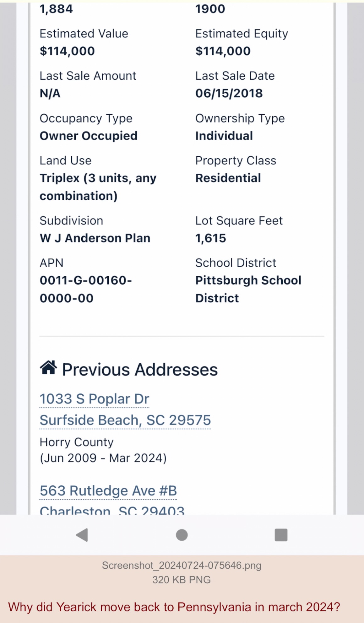Select the Pittsburgh School District text
Image resolution: width=364 pixels, height=623 pixels.
pos(248,289)
